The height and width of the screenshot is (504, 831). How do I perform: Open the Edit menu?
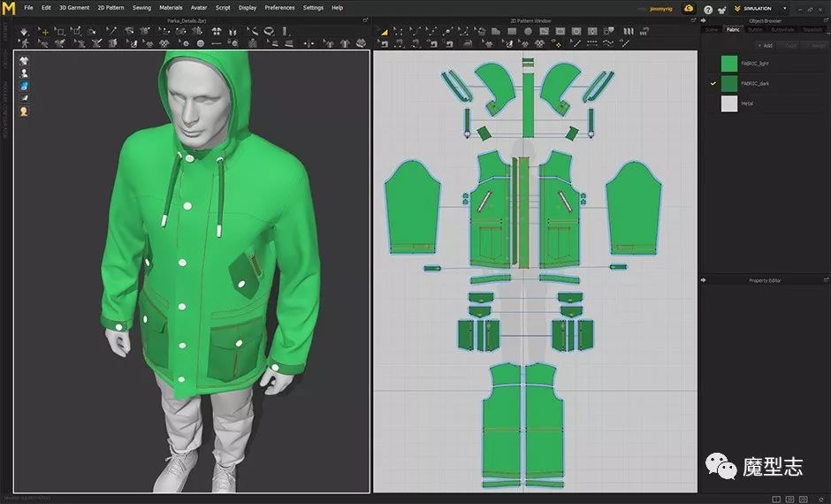(x=46, y=8)
